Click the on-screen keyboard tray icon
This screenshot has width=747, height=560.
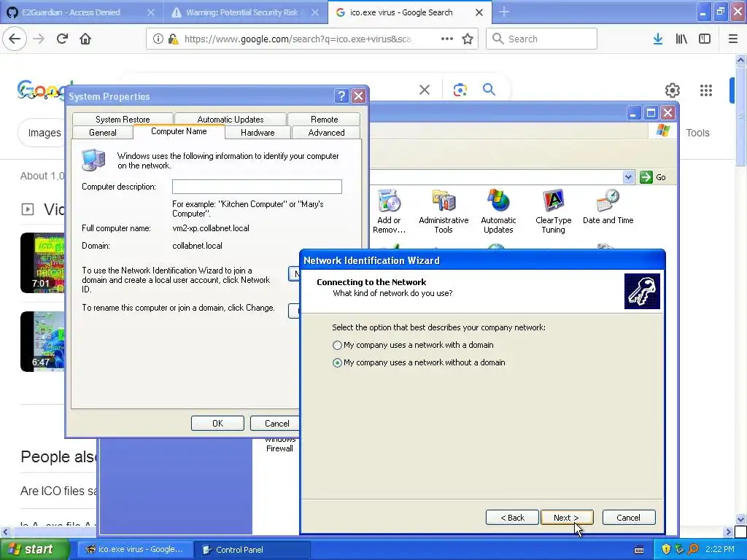pos(639,550)
